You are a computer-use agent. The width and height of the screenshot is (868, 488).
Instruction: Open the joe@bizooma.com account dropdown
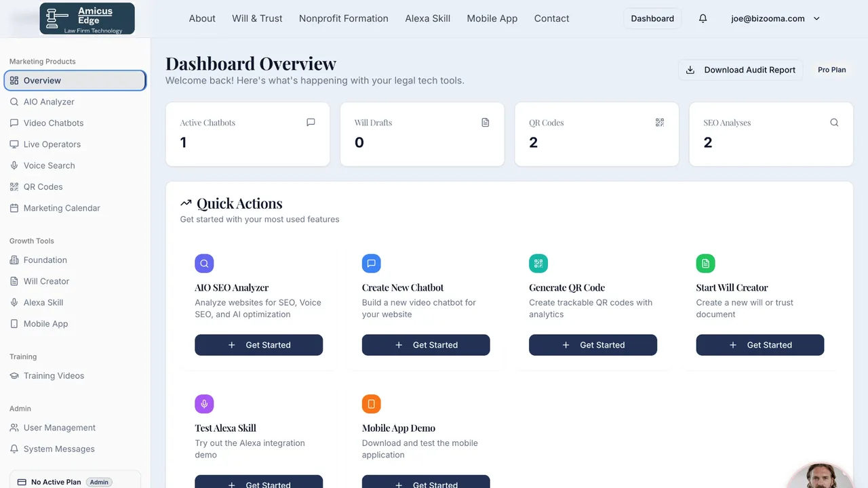(x=776, y=18)
